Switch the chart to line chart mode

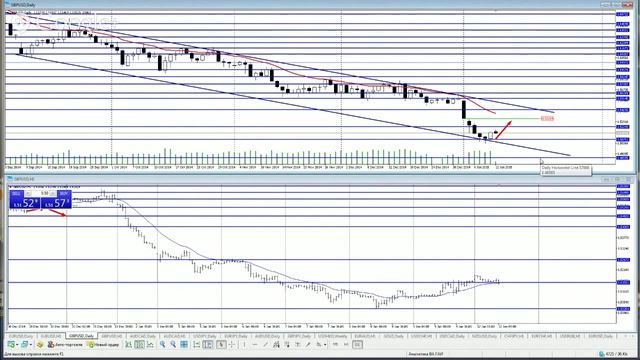(150, 344)
